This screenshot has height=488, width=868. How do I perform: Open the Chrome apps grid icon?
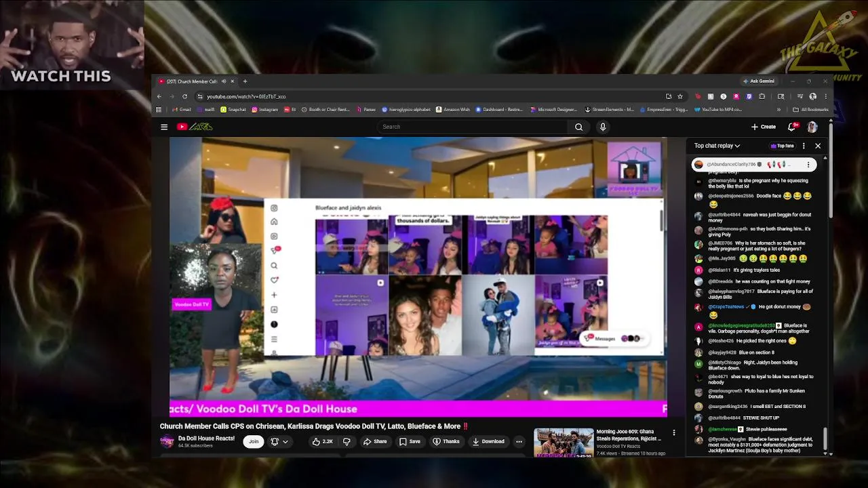(159, 109)
